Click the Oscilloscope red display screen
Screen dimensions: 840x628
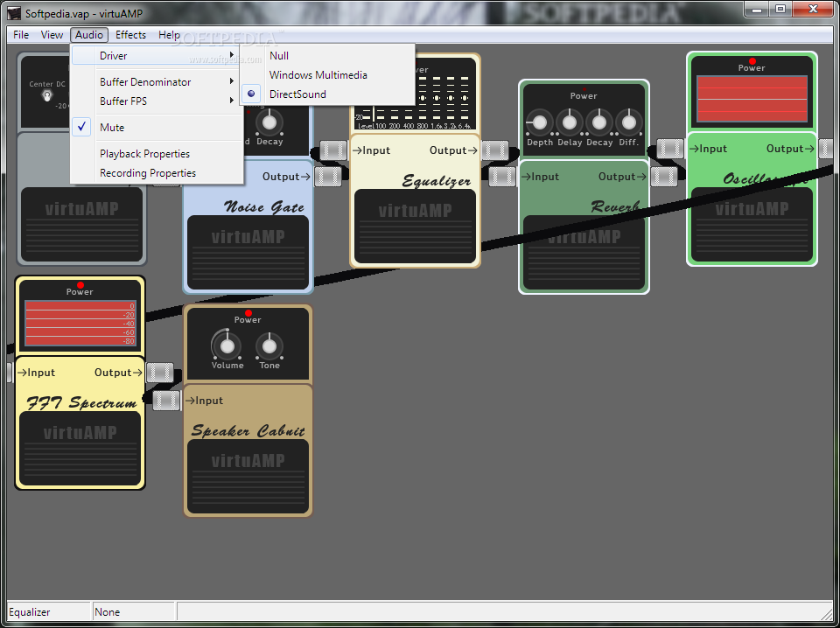coord(752,100)
